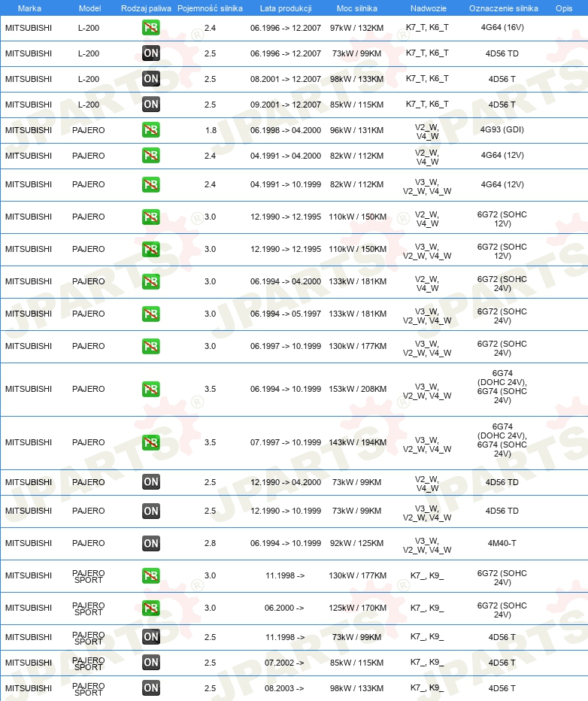This screenshot has width=588, height=701.
Task: Click the ON icon in the Pajero 2.5 12.1990->10.1999 row
Action: 151,511
